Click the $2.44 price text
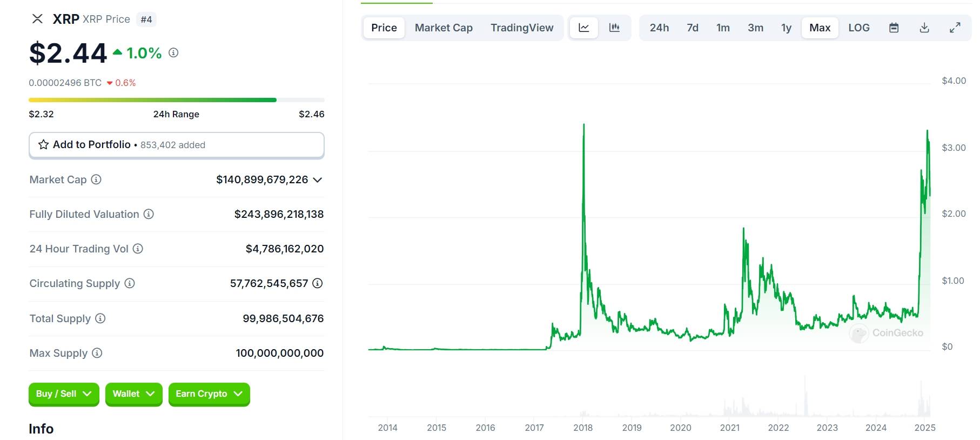Image resolution: width=980 pixels, height=440 pixels. [68, 53]
